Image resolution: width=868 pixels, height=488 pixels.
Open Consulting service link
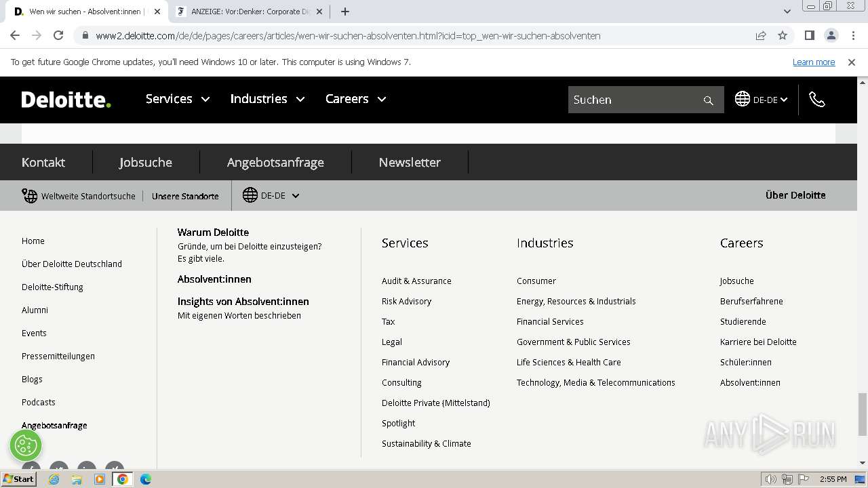tap(401, 382)
